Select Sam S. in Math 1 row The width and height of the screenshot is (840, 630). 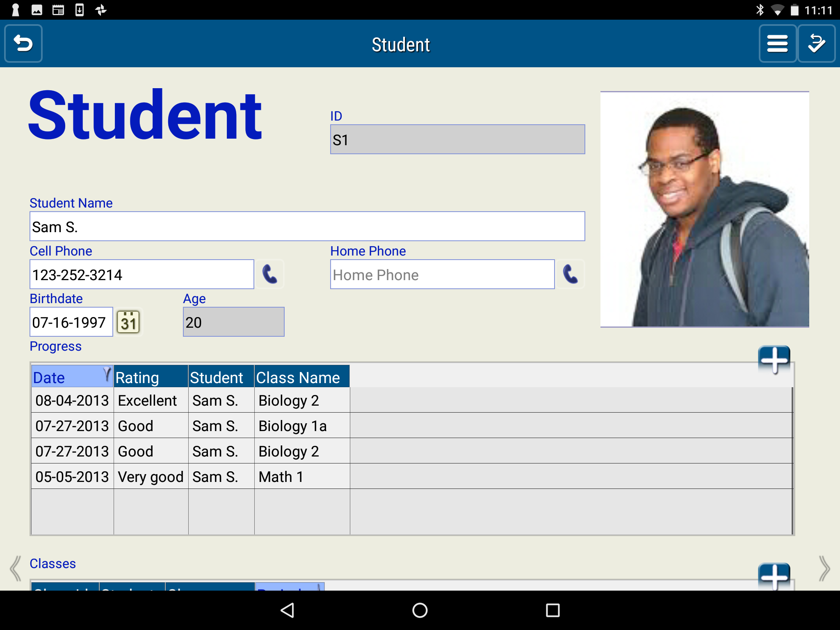pyautogui.click(x=221, y=476)
